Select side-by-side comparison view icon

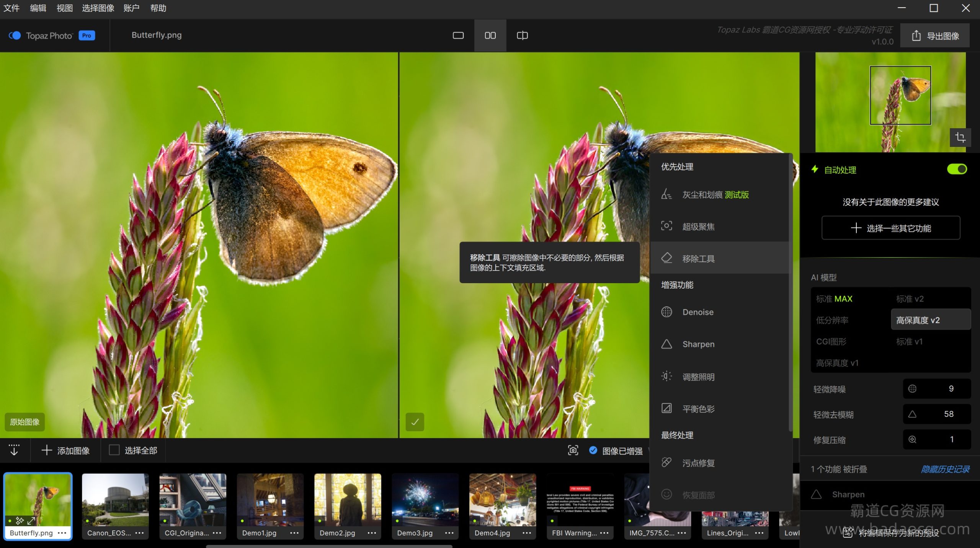click(x=490, y=36)
